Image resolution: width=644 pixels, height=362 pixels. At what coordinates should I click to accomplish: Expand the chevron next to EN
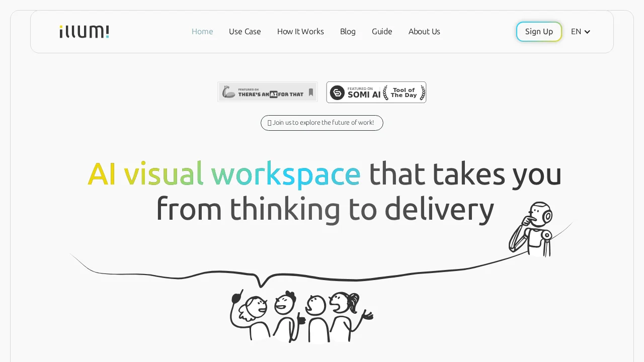pyautogui.click(x=587, y=32)
